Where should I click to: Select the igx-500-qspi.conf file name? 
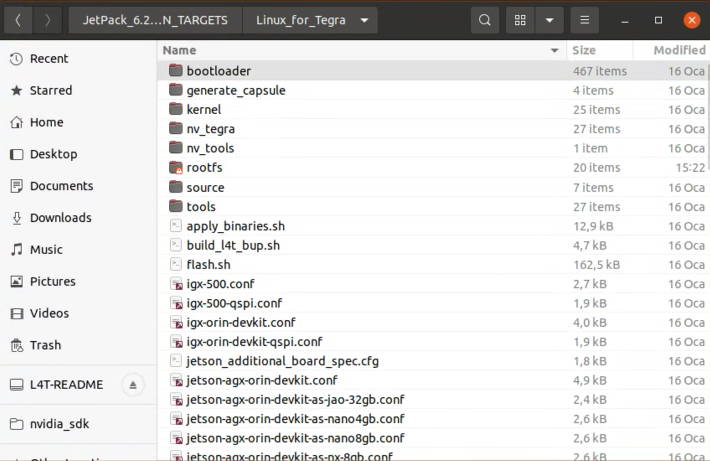(234, 303)
